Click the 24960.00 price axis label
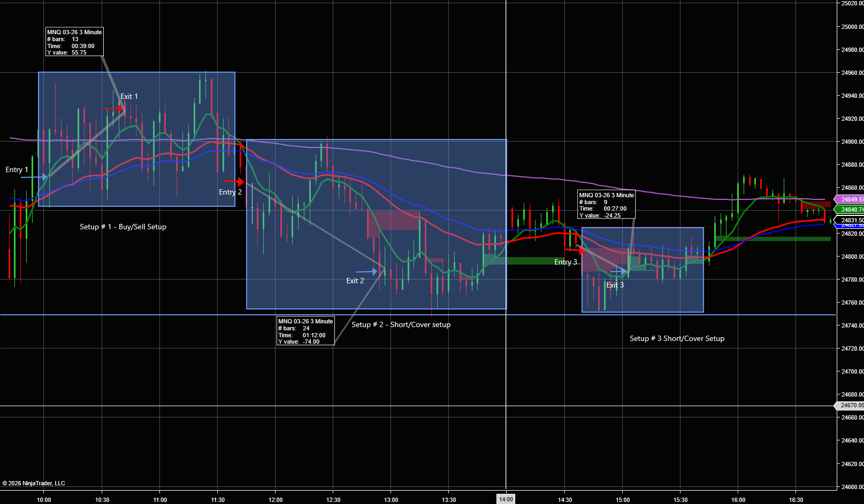This screenshot has height=504, width=864. point(852,73)
